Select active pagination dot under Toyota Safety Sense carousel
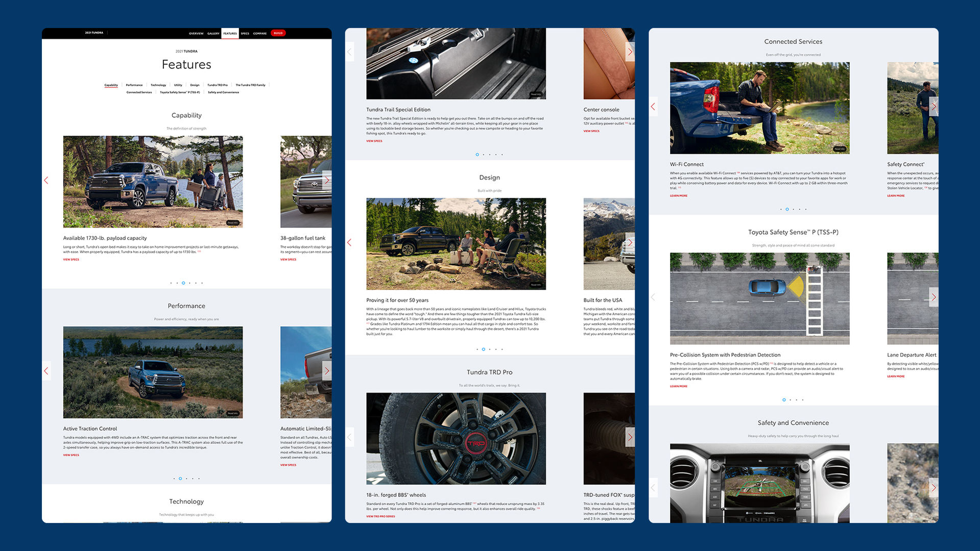This screenshot has height=551, width=980. point(784,400)
